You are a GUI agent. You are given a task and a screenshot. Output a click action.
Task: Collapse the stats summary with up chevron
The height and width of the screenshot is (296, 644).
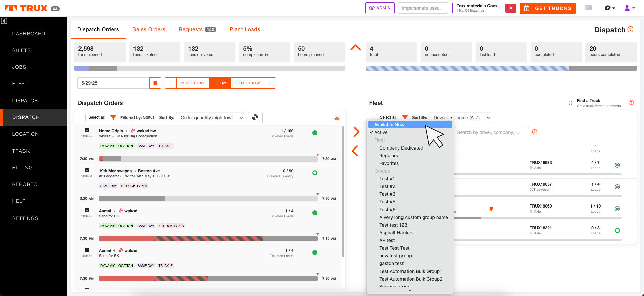coord(355,48)
